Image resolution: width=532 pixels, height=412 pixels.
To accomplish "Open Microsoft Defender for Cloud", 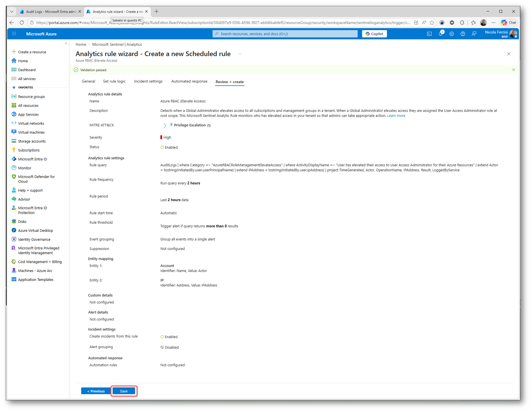I will click(x=36, y=179).
